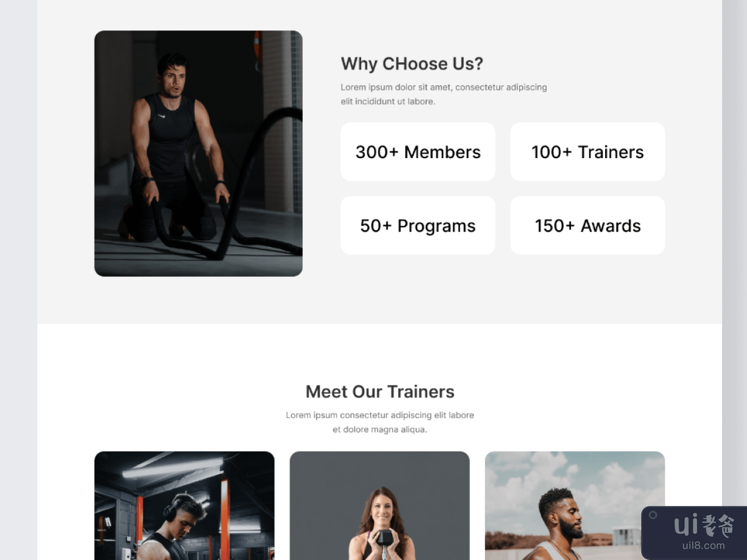View the bearded outdoor trainer's photo card
Image resolution: width=747 pixels, height=560 pixels.
click(575, 505)
